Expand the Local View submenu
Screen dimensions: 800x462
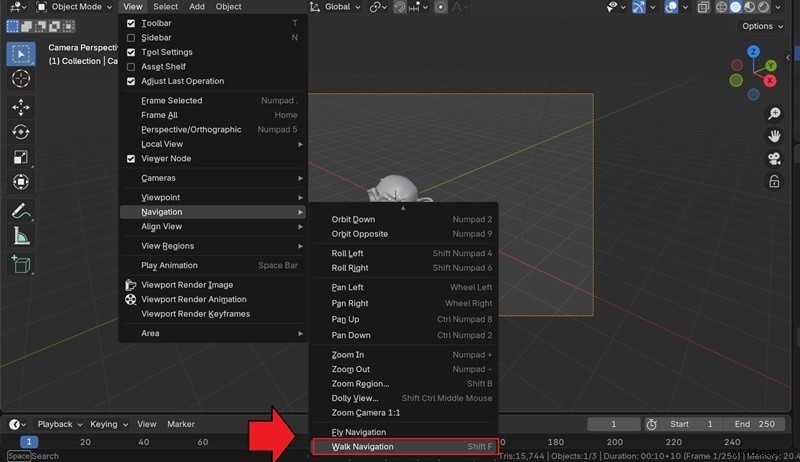coord(213,144)
